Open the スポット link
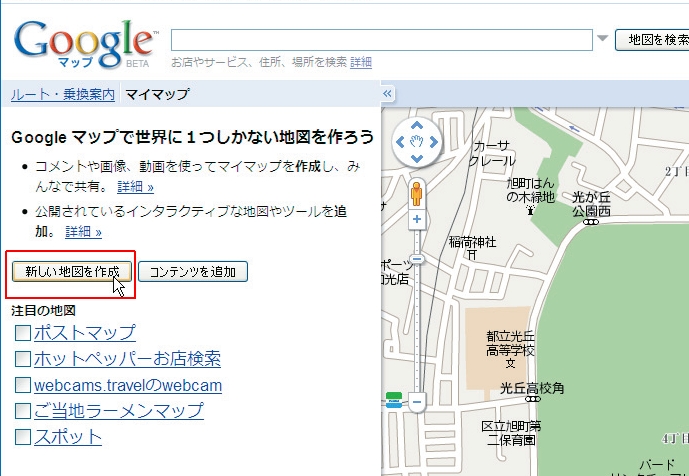This screenshot has width=689, height=476. 68,437
